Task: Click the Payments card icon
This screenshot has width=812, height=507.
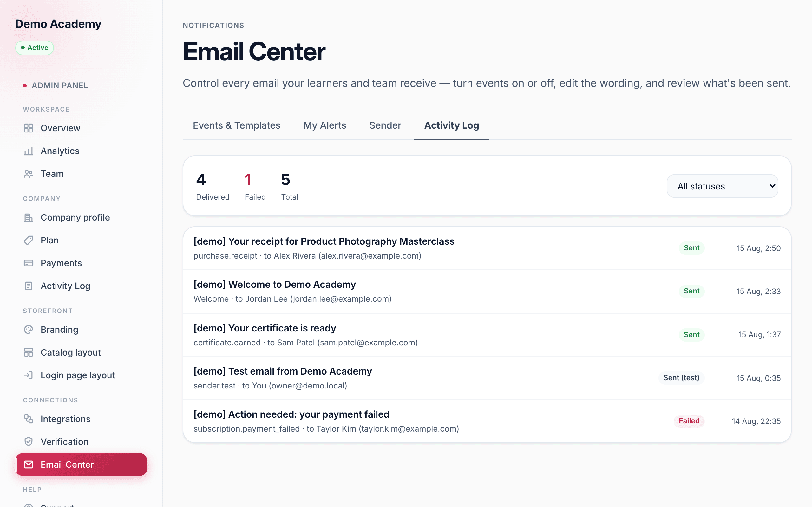Action: click(29, 263)
